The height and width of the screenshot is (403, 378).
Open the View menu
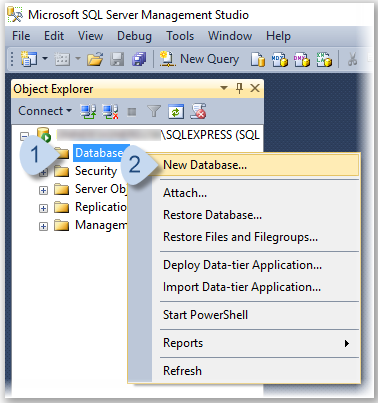[x=90, y=36]
